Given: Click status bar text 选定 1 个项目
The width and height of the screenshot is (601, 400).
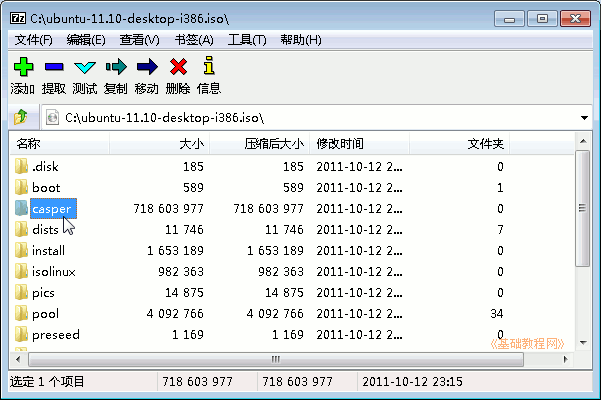Looking at the screenshot, I should coord(47,382).
